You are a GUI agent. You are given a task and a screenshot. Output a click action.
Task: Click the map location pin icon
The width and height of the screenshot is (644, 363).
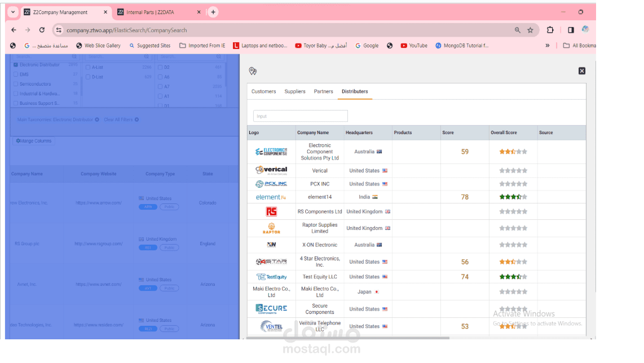(x=253, y=71)
